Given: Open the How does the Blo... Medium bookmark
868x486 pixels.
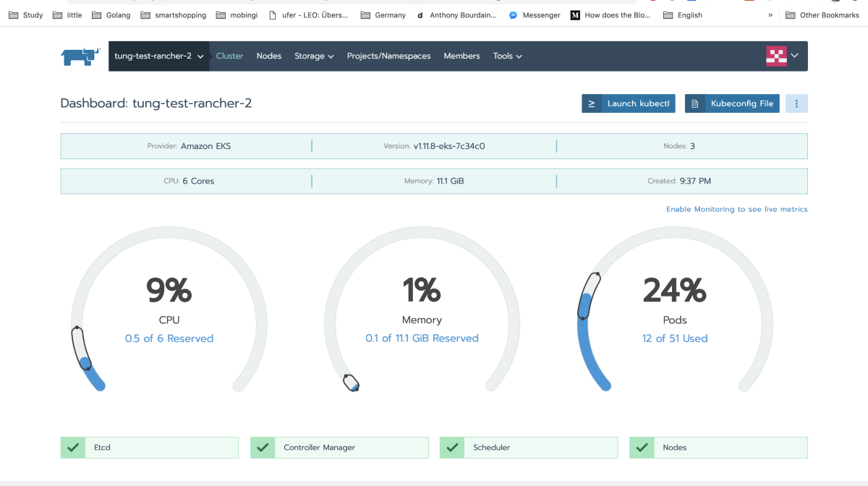Looking at the screenshot, I should [612, 14].
